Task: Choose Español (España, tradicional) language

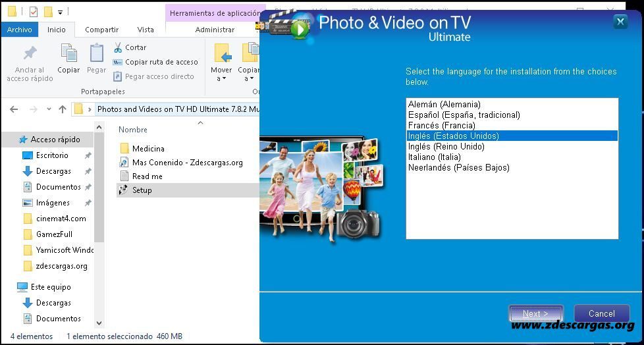Action: (x=464, y=115)
